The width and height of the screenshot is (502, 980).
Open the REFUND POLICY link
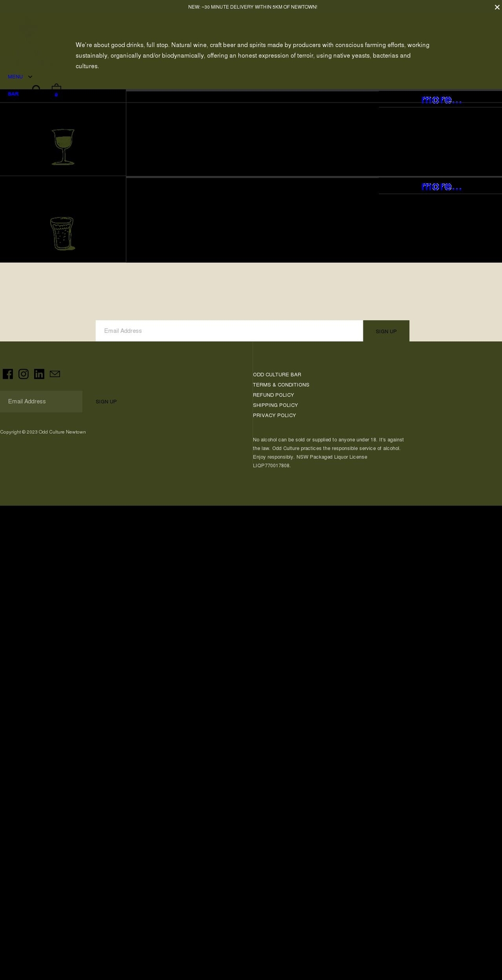273,395
